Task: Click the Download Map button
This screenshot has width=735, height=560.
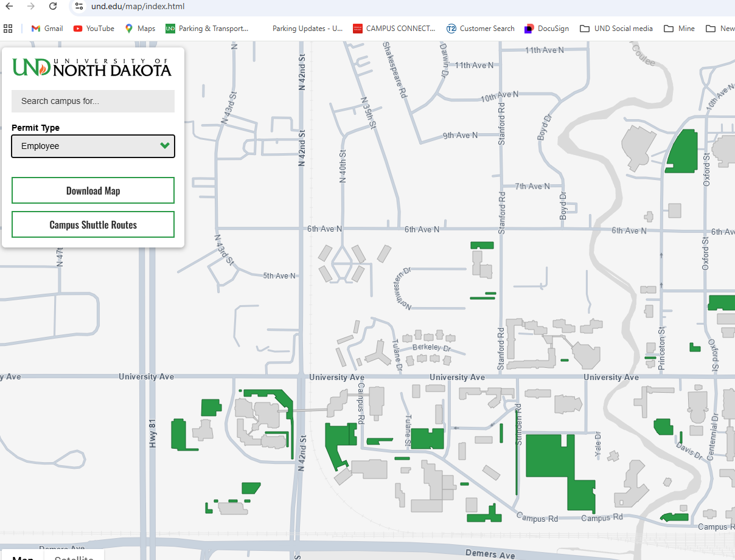Action: point(92,190)
